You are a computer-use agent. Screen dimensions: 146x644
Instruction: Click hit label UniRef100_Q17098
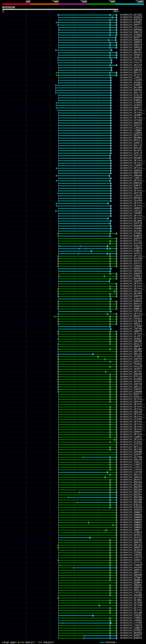[131, 605]
